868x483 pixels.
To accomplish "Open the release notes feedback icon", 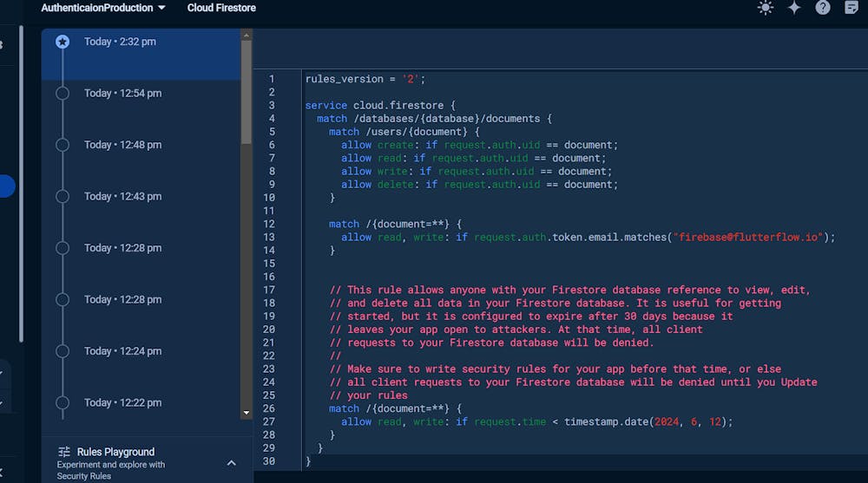I will tap(852, 8).
